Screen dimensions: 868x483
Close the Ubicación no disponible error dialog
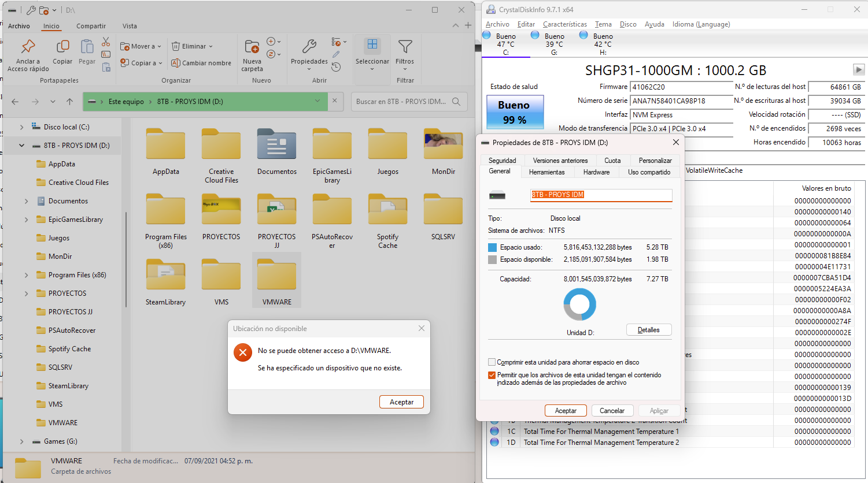(x=422, y=328)
